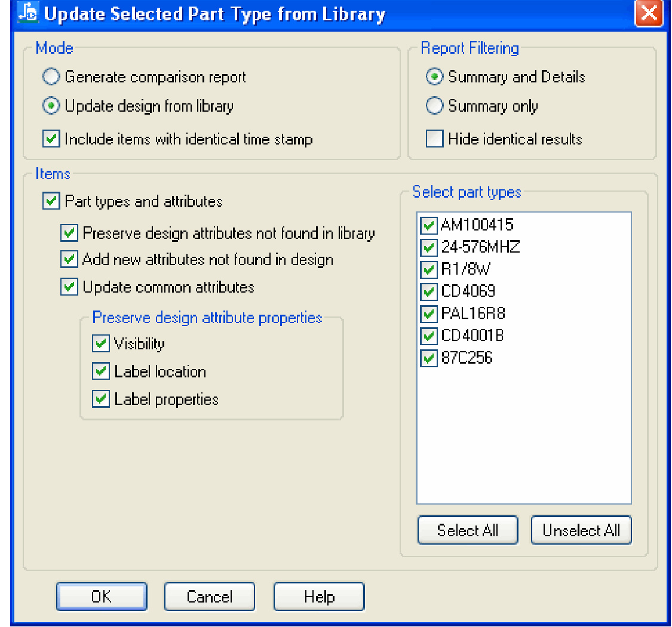Click the Unselect All button
This screenshot has width=672, height=627.
[581, 530]
